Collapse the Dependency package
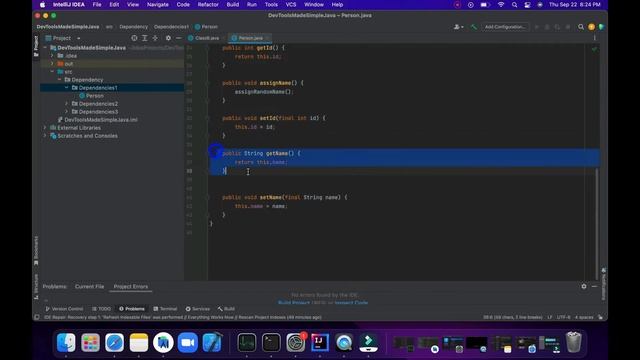Viewport: 640px width, 360px height. [x=60, y=80]
